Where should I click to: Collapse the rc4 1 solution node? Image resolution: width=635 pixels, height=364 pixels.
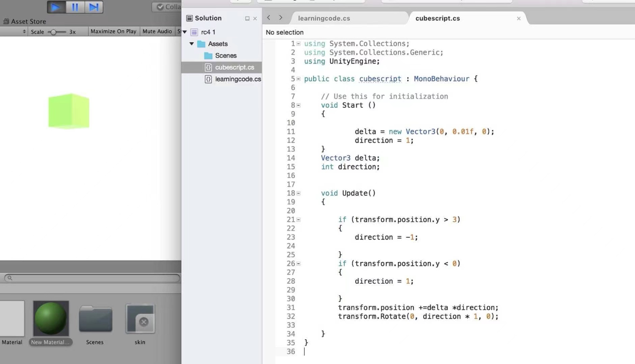tap(185, 32)
